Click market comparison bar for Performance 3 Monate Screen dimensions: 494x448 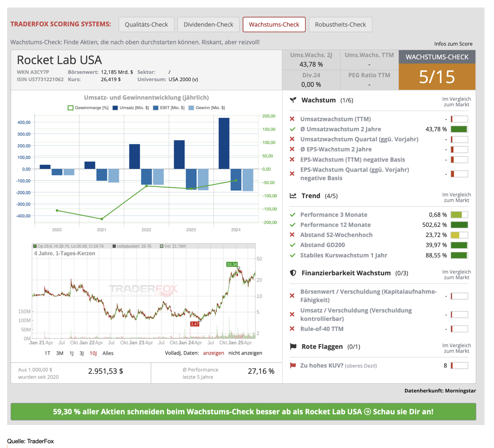tap(459, 215)
